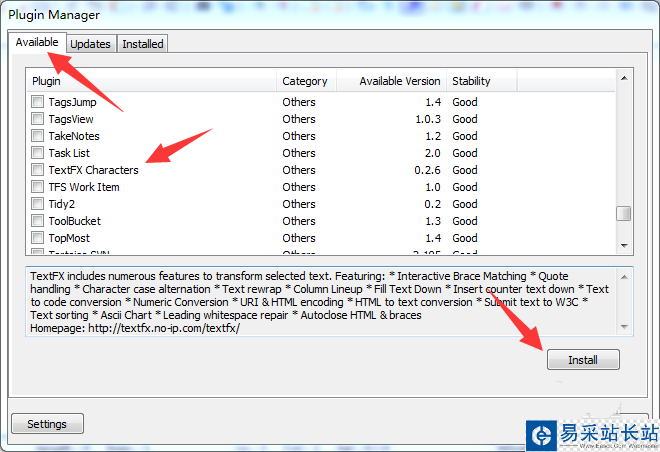Select the TagsView plugin name

pos(71,119)
